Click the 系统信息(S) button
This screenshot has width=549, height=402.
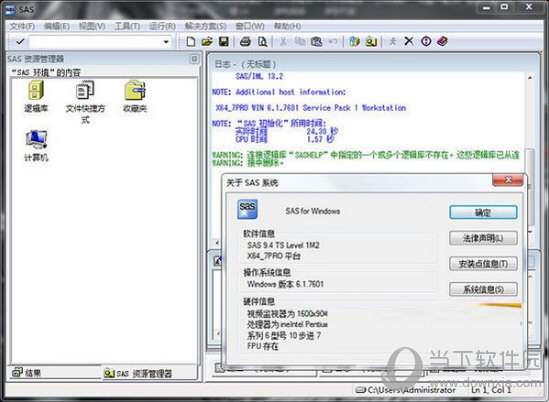[x=483, y=290]
